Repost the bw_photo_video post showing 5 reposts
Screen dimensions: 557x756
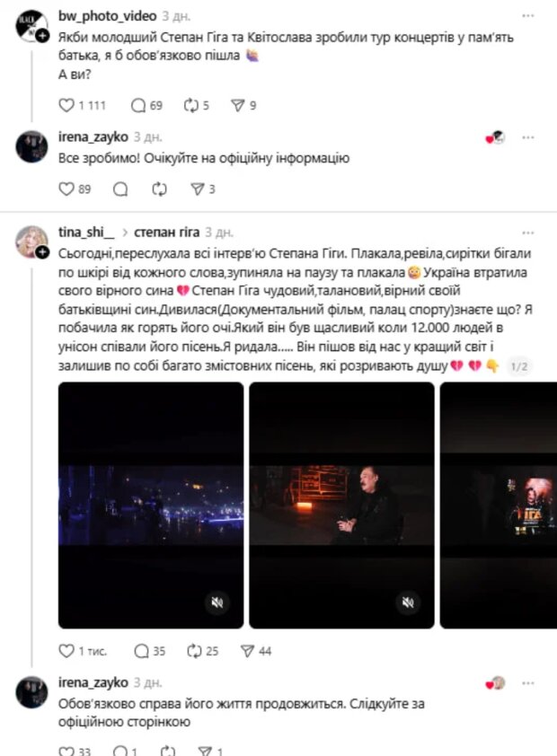point(191,105)
